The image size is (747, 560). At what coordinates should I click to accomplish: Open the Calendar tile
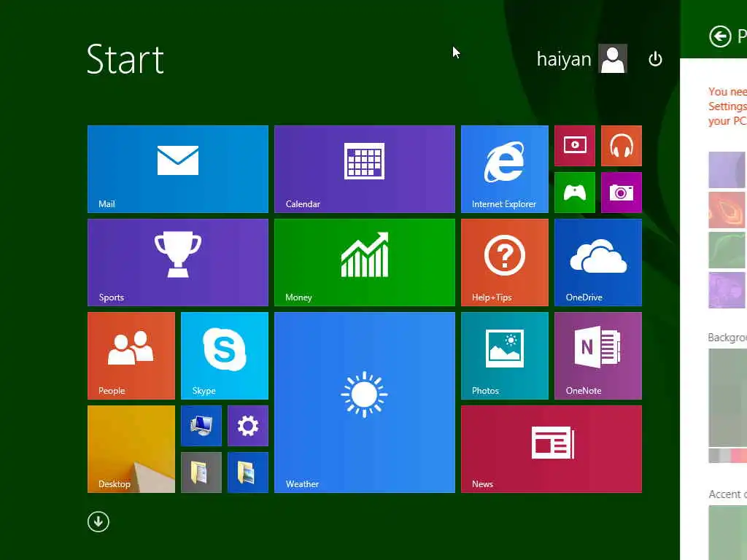click(365, 169)
